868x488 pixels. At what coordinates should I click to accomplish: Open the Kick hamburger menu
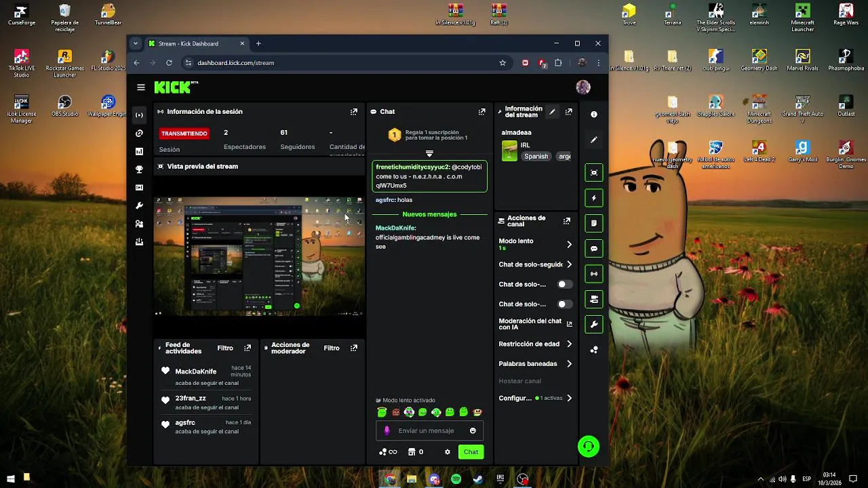(x=140, y=87)
